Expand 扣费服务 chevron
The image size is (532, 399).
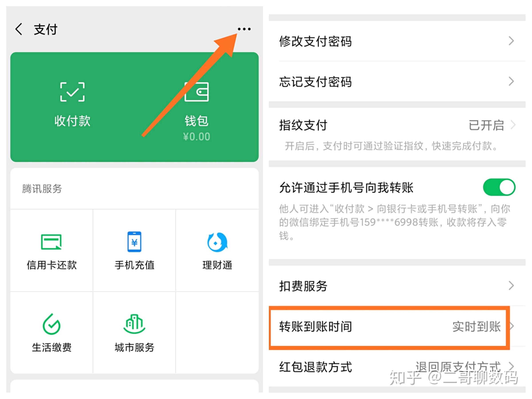coord(511,286)
